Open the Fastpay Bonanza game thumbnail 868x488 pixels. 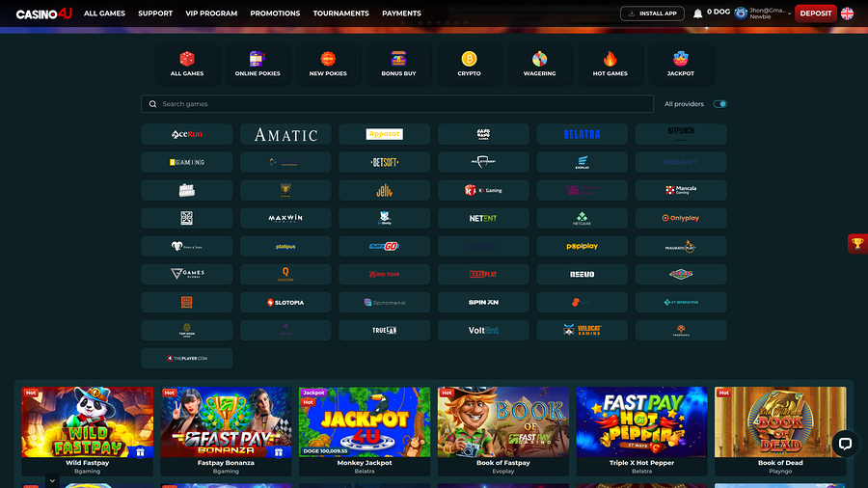point(226,422)
